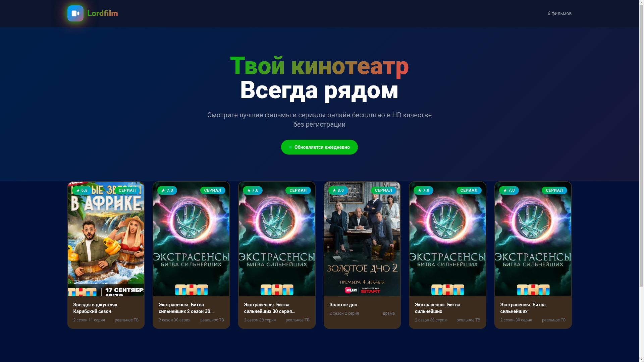Viewport: 644px width, 362px height.
Task: Click the 8.0 star rating on Золотое дно
Action: click(x=338, y=190)
